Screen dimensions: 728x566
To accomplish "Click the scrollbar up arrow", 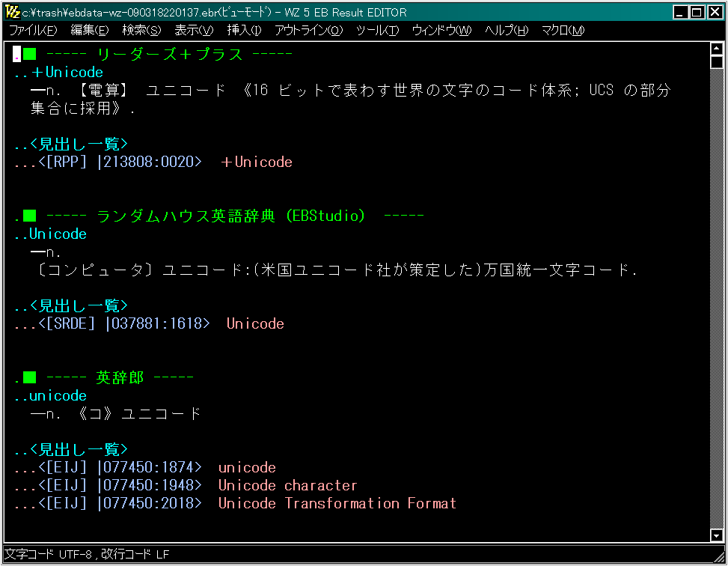I will click(716, 49).
